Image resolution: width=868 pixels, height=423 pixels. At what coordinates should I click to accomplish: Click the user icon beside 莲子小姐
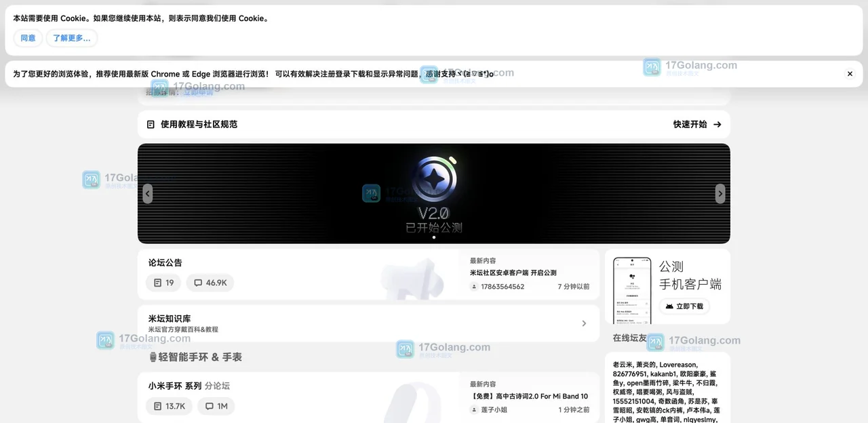474,410
